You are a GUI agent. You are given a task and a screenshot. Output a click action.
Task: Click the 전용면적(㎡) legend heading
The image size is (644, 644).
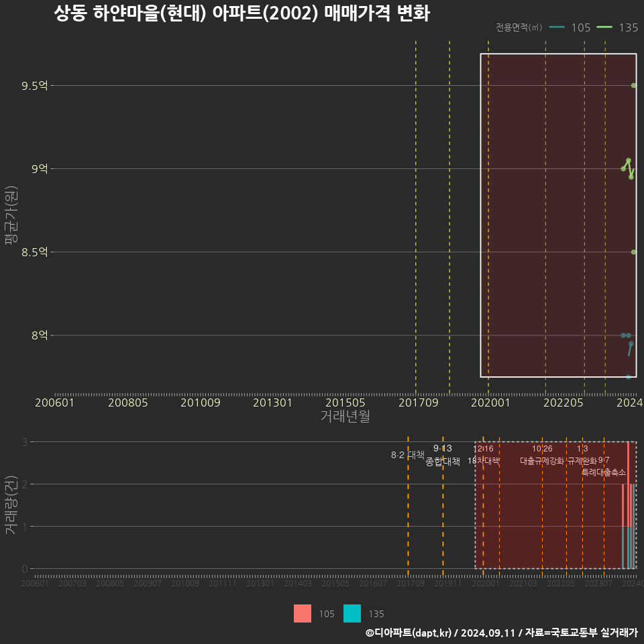point(519,27)
